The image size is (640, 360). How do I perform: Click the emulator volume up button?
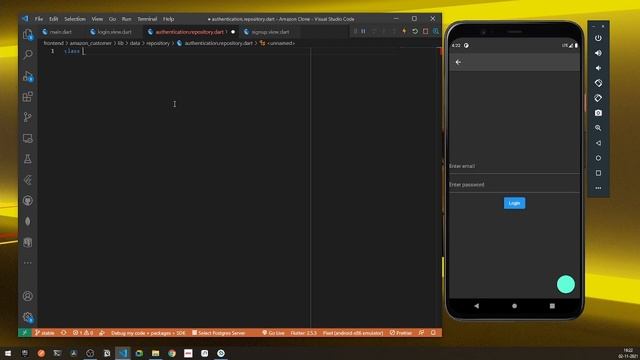598,53
